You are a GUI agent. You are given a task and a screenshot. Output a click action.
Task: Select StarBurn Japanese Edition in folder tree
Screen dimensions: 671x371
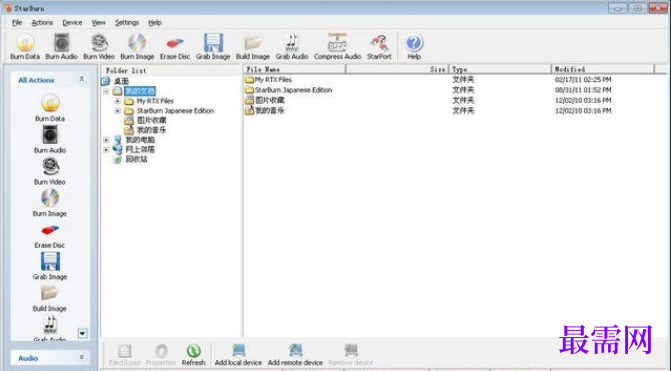point(175,111)
